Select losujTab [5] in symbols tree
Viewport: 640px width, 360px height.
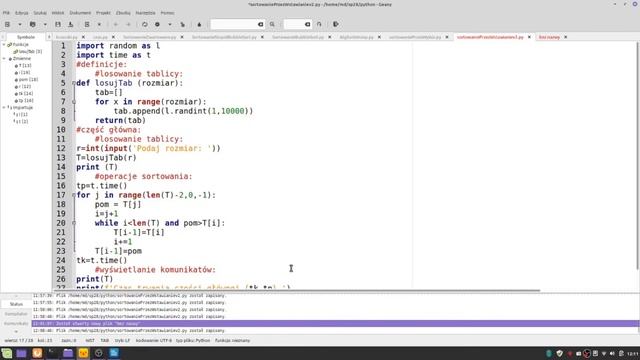[27, 52]
